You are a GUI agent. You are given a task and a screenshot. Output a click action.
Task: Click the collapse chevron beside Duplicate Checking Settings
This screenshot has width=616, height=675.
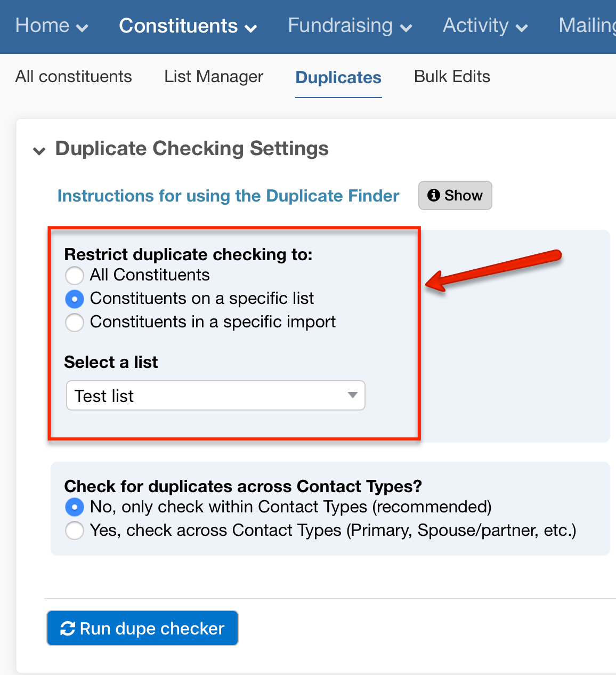(x=38, y=150)
